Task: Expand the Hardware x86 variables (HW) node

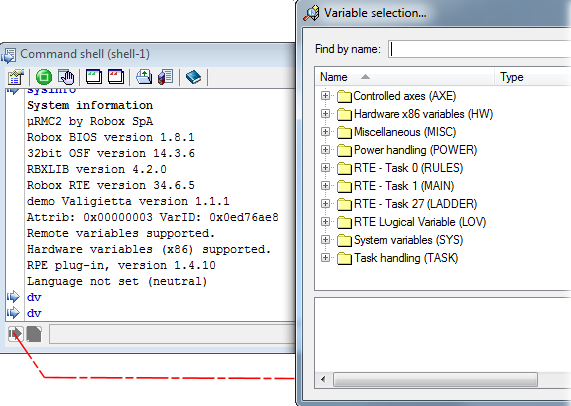Action: (x=325, y=114)
